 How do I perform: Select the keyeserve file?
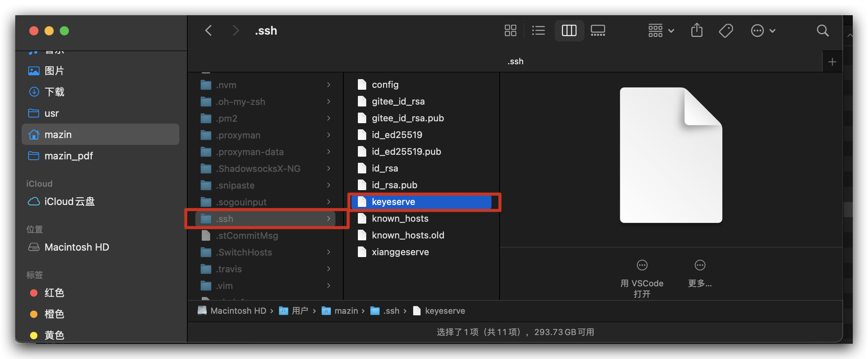coord(421,202)
